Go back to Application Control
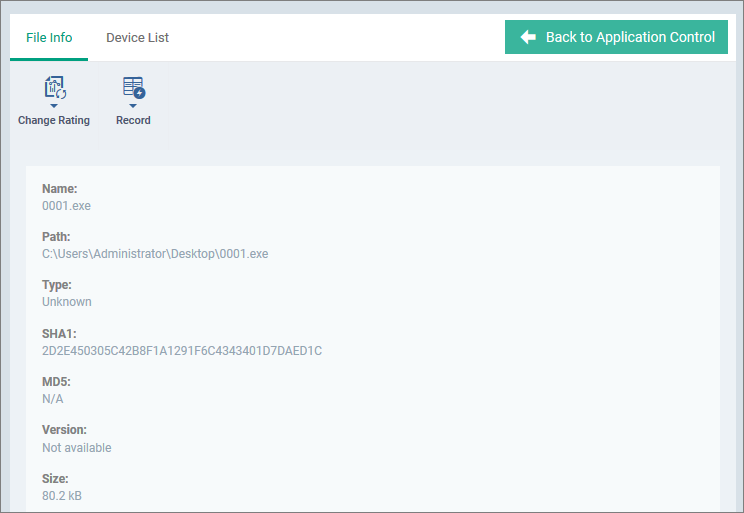This screenshot has width=744, height=513. click(616, 37)
